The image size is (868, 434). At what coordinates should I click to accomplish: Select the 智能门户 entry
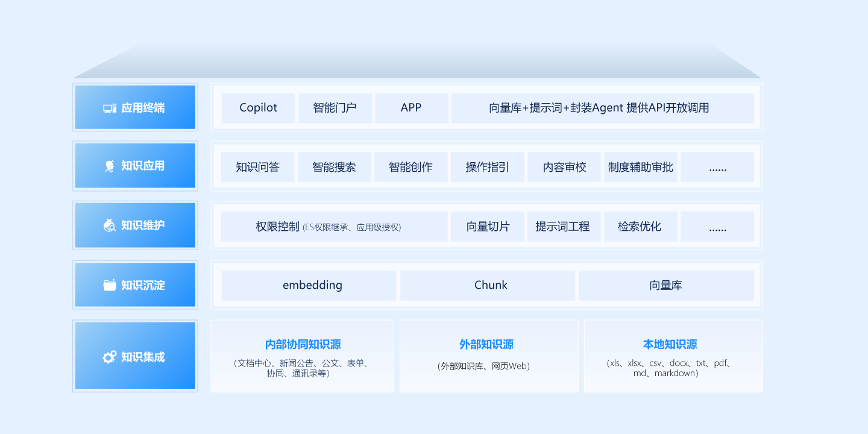point(335,107)
